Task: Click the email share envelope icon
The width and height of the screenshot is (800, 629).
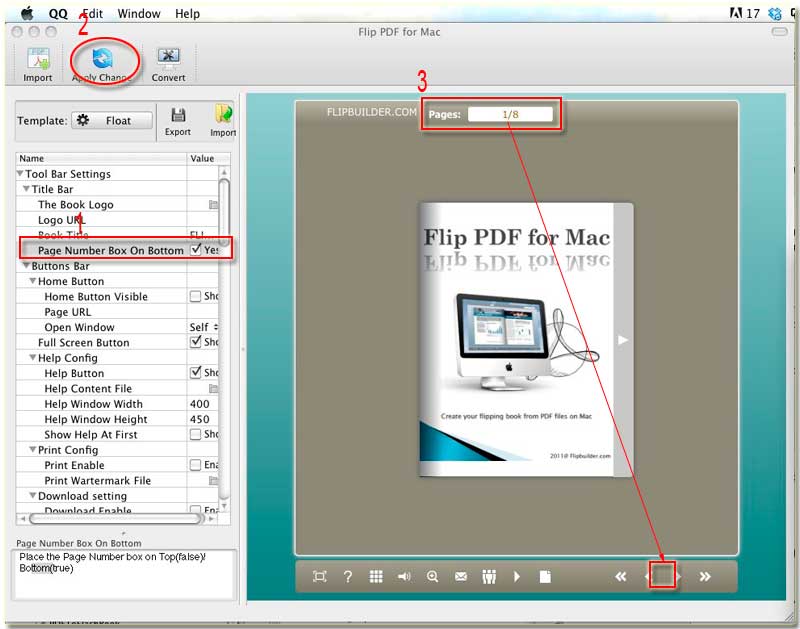Action: (461, 576)
